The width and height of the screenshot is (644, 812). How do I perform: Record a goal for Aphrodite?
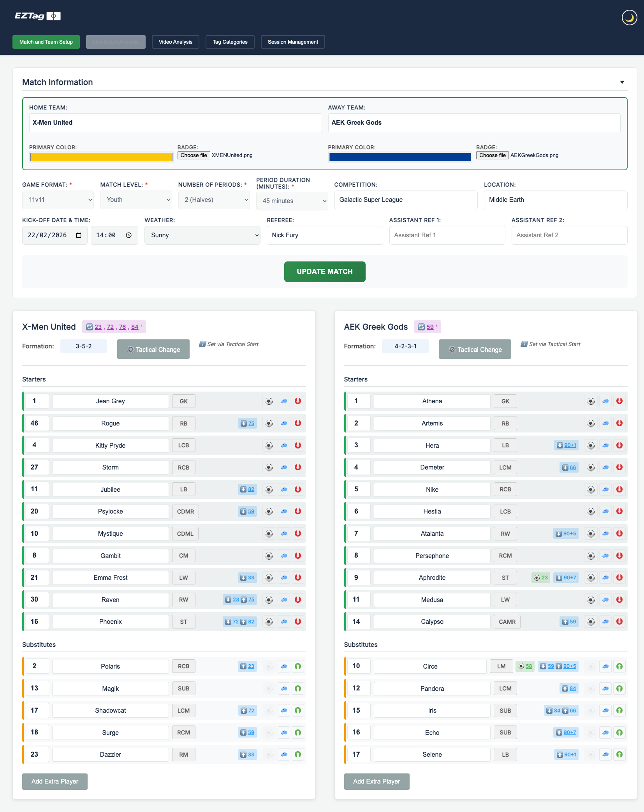tap(590, 577)
